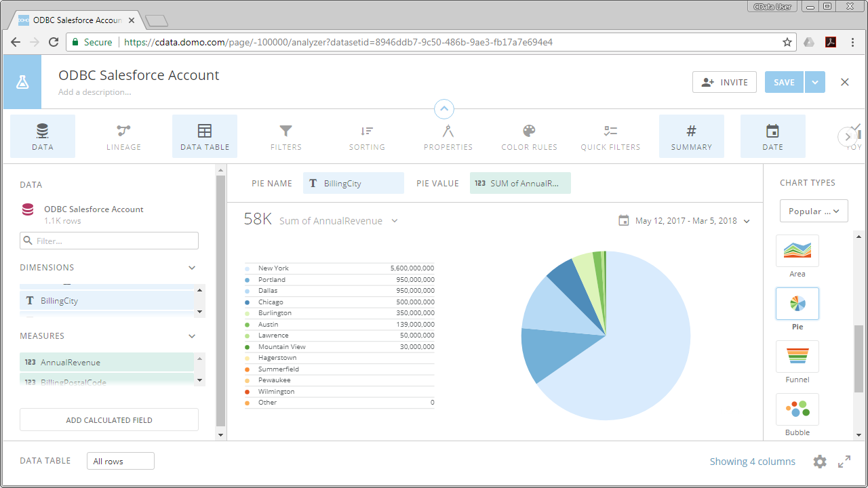Toggle the Date panel
Viewport: 868px width, 488px height.
[x=772, y=136]
